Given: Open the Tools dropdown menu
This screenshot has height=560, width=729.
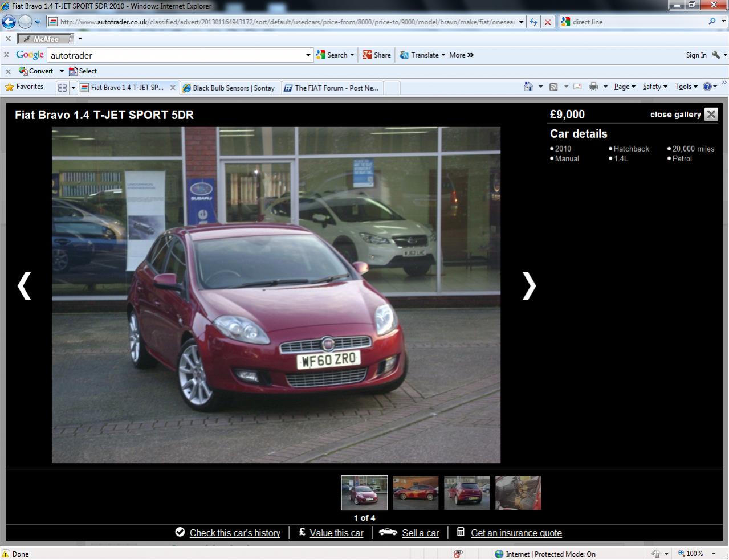Looking at the screenshot, I should point(686,87).
